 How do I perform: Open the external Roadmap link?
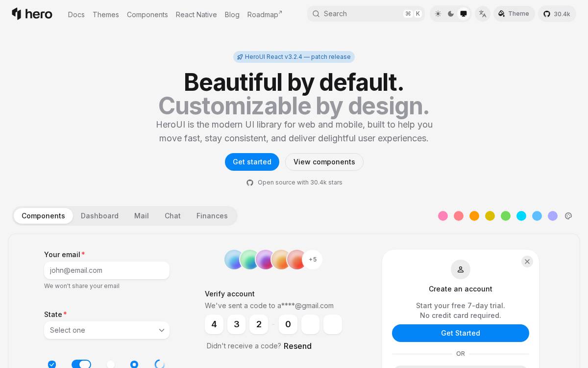(x=265, y=15)
